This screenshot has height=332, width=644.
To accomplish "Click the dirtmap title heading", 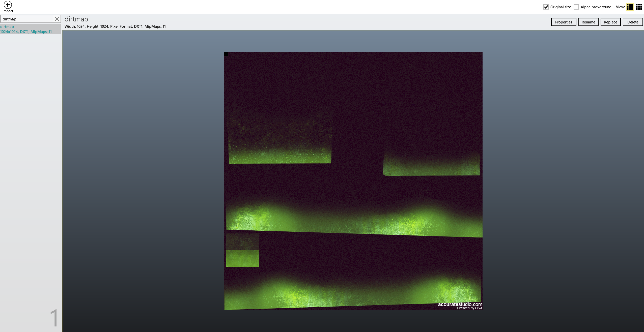I will click(x=76, y=19).
